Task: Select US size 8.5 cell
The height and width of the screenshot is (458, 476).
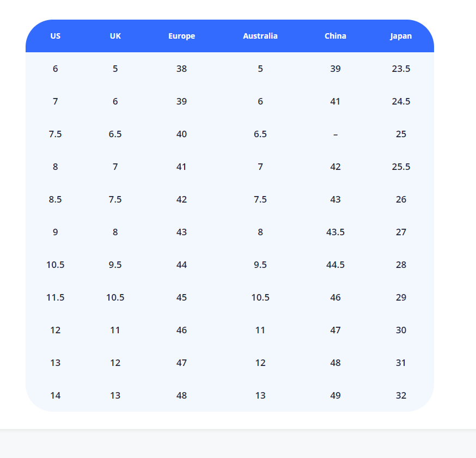Action: pyautogui.click(x=55, y=199)
